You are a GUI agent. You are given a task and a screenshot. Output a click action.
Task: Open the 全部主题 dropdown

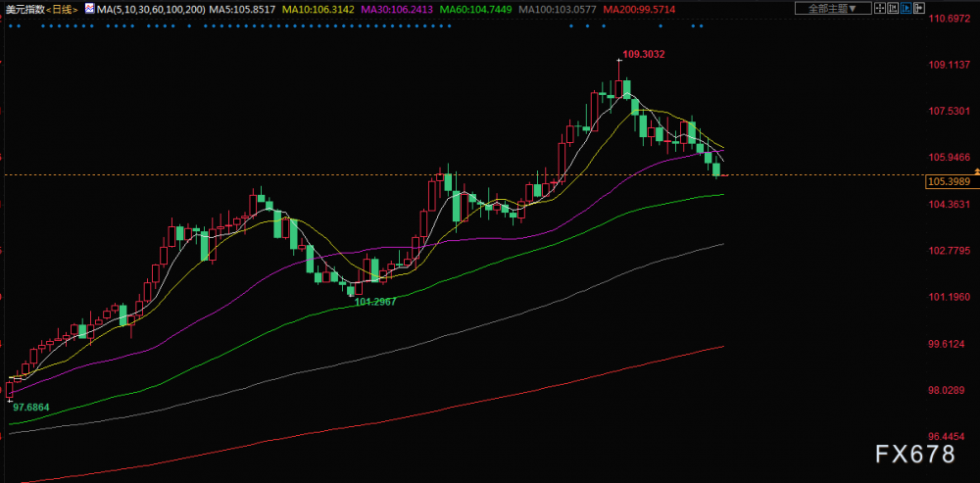(x=833, y=8)
